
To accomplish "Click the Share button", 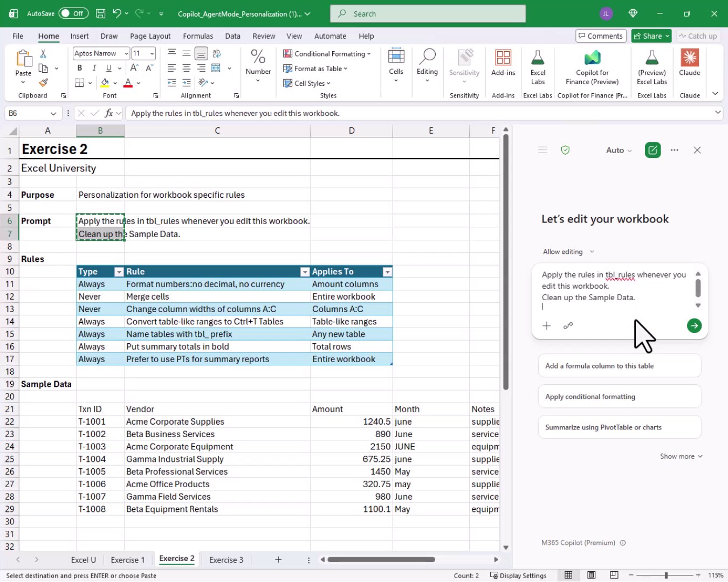I will pyautogui.click(x=651, y=36).
